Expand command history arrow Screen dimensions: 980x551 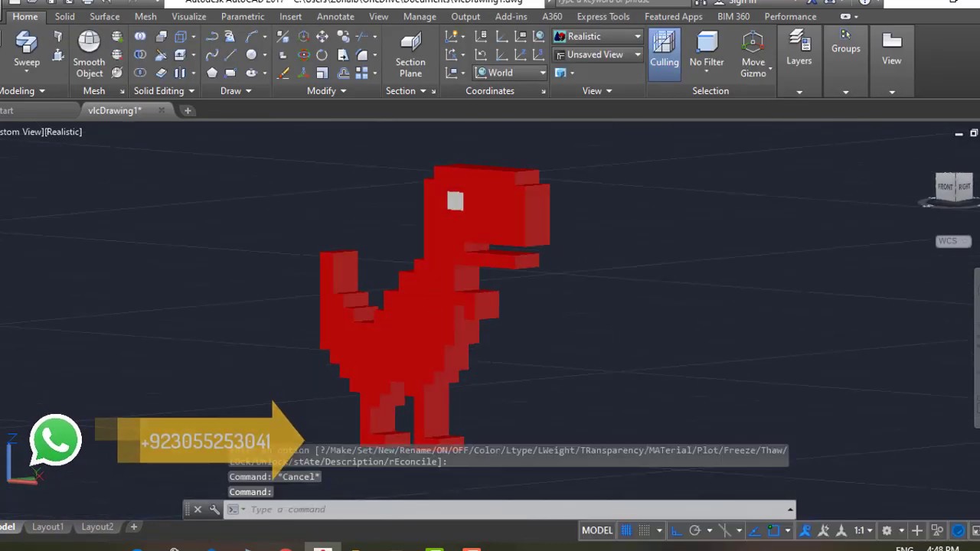pos(790,509)
